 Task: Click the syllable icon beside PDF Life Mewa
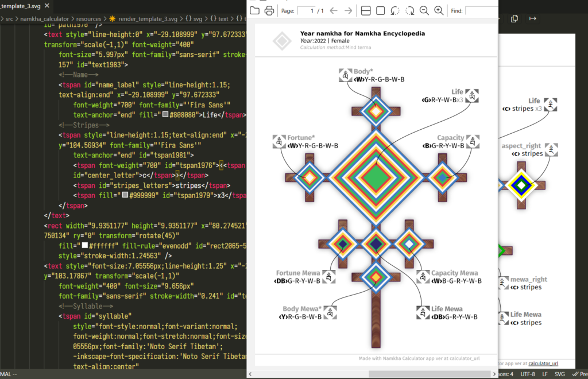(423, 312)
